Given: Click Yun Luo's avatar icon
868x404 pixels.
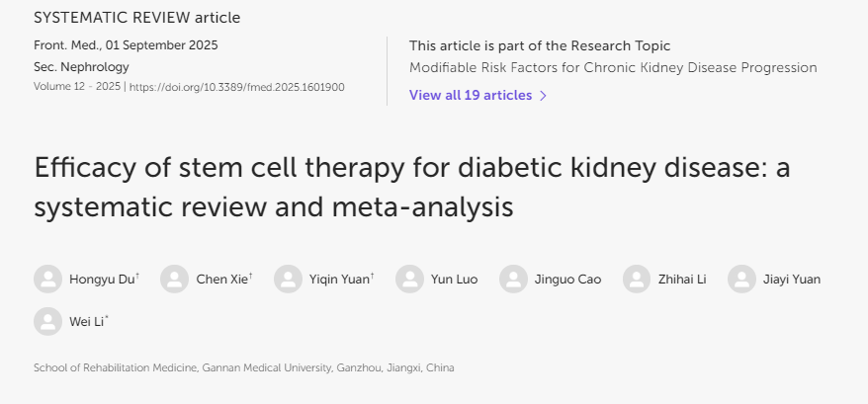Looking at the screenshot, I should click(409, 279).
